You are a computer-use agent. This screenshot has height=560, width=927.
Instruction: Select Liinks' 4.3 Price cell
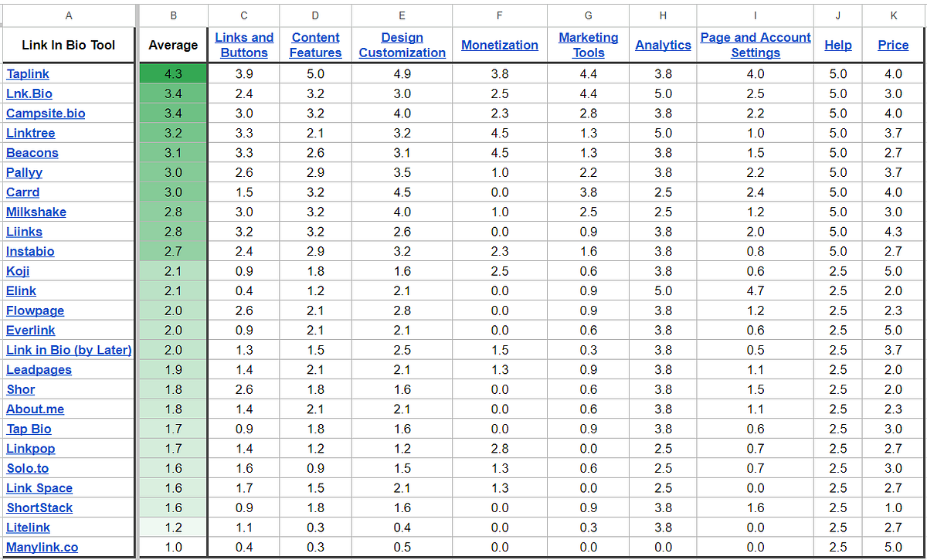click(893, 232)
